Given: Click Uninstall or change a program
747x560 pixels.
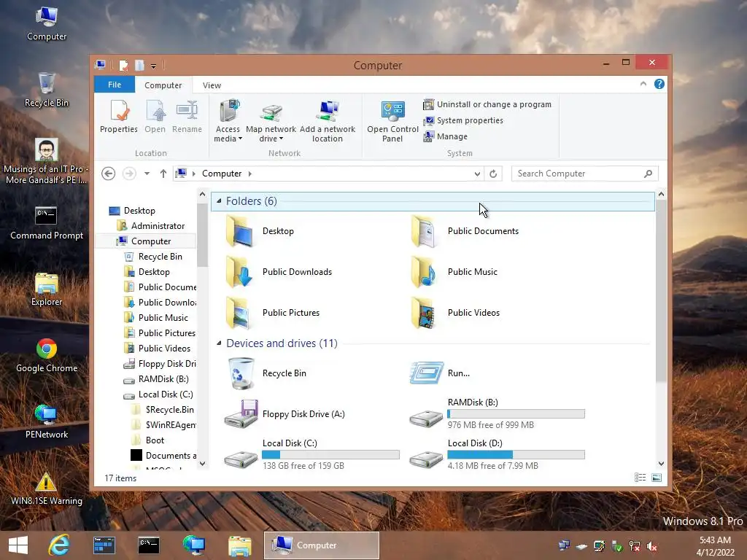Looking at the screenshot, I should point(487,104).
